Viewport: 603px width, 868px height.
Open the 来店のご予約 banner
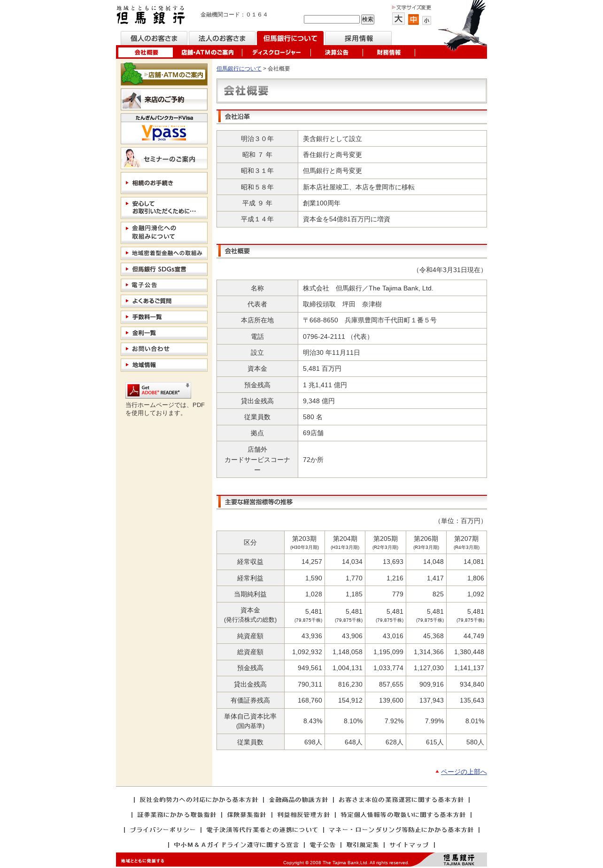pyautogui.click(x=164, y=100)
